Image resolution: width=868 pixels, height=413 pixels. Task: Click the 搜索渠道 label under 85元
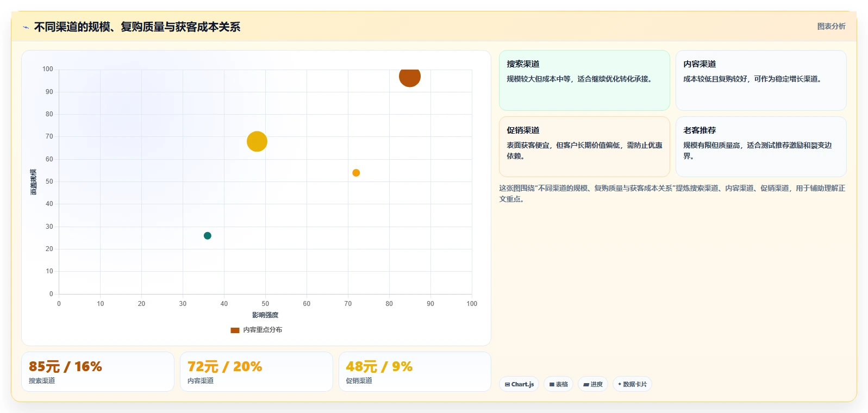(42, 381)
